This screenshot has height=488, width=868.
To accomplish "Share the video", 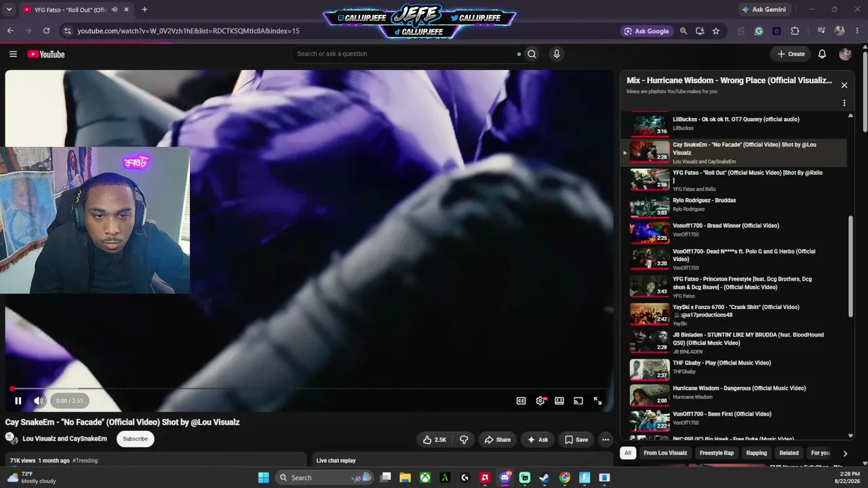I will tap(497, 440).
